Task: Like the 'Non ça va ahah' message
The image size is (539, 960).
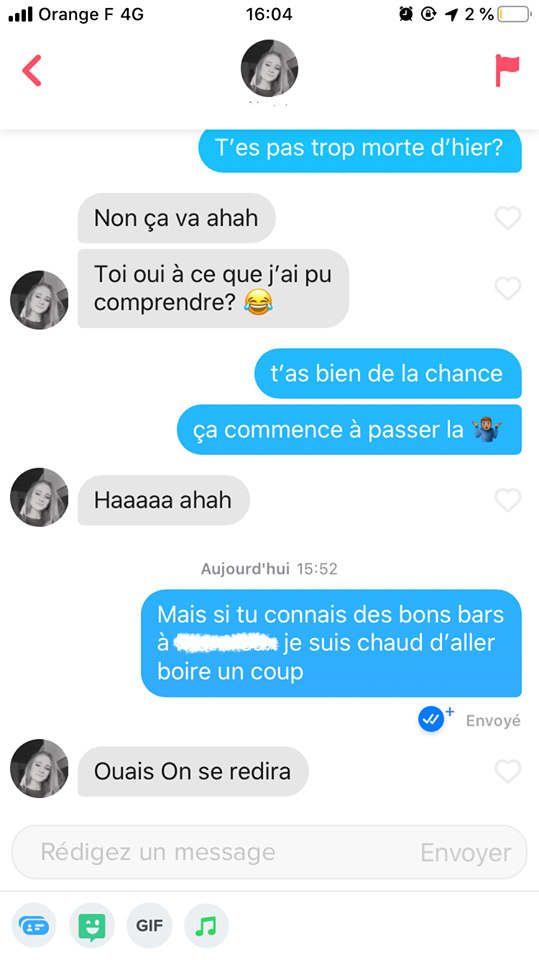Action: coord(508,217)
